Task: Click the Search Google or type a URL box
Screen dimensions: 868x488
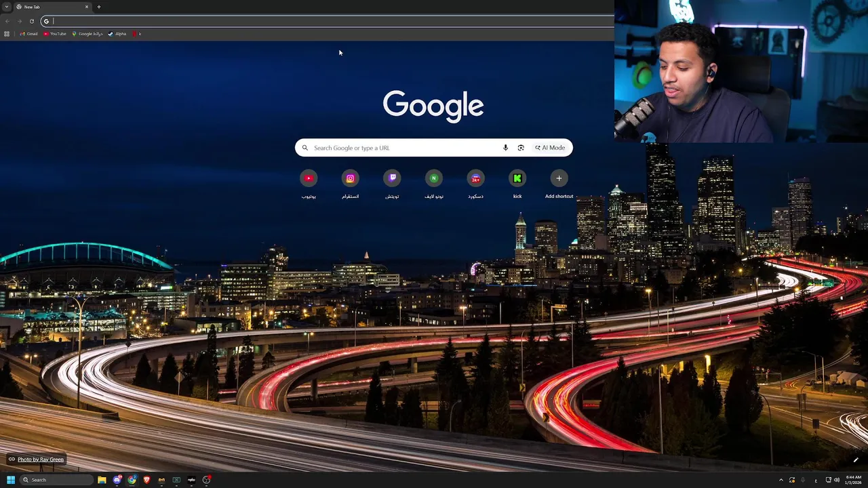Action: (434, 148)
